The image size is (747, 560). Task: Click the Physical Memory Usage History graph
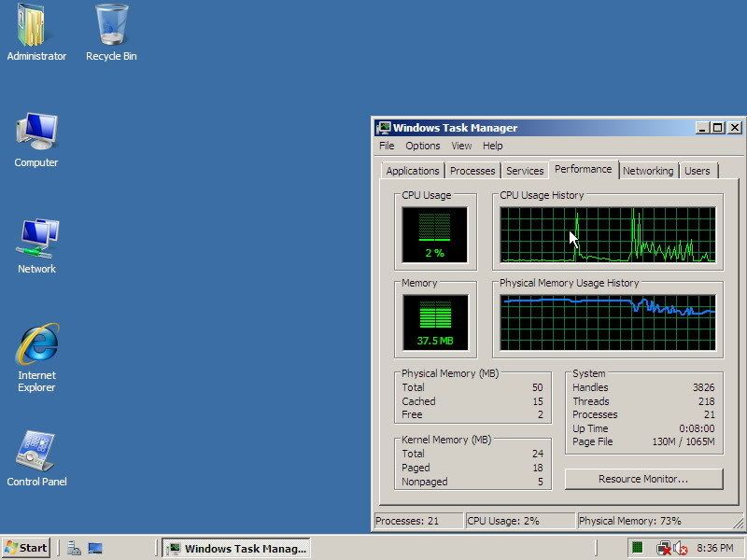click(x=608, y=322)
